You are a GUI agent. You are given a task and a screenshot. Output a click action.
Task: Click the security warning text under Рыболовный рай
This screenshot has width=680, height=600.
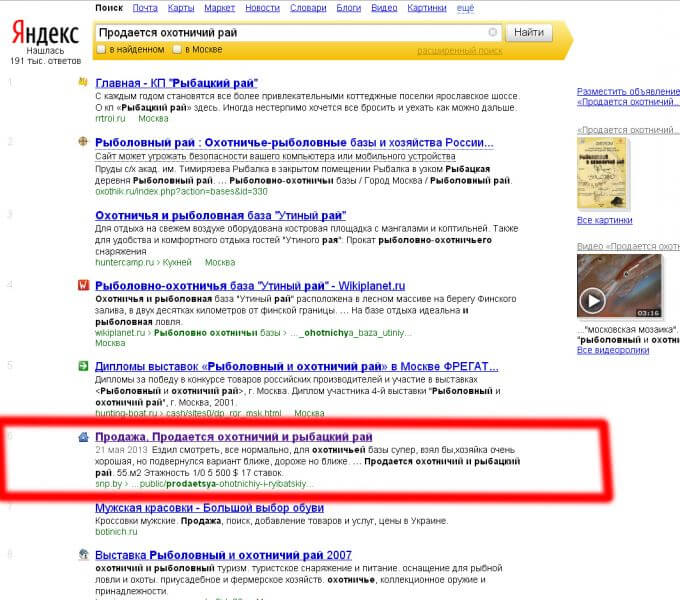pyautogui.click(x=275, y=156)
